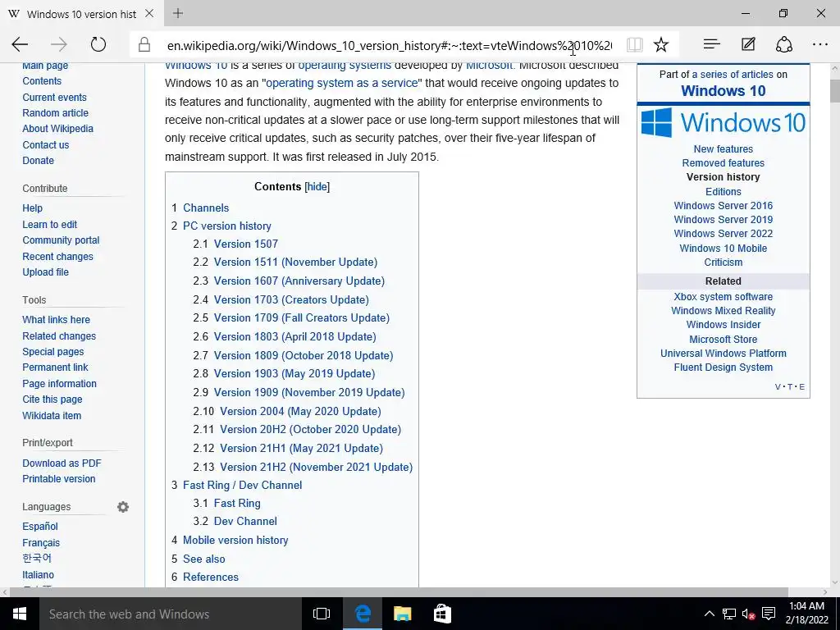Screen dimensions: 840x630
Task: Refresh the current page
Action: [x=98, y=44]
